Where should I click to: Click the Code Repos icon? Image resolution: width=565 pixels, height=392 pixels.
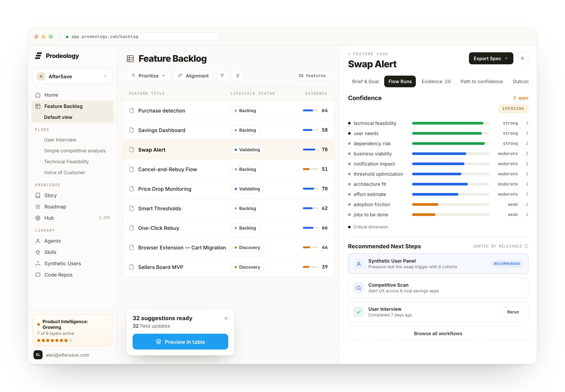pyautogui.click(x=38, y=275)
